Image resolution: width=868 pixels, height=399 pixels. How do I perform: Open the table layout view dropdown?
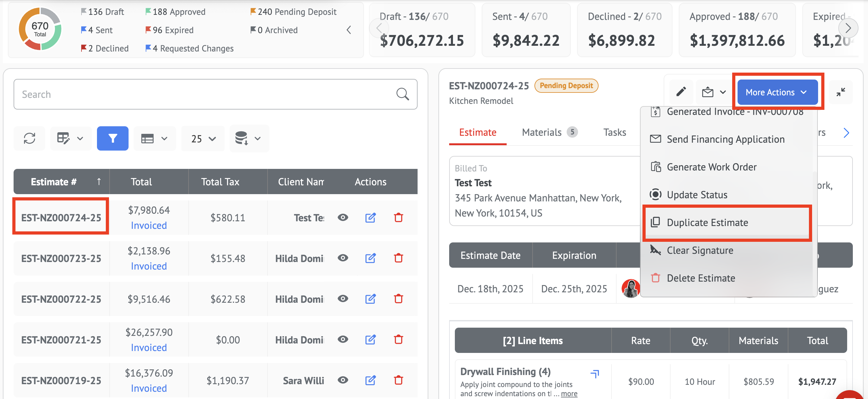tap(154, 139)
